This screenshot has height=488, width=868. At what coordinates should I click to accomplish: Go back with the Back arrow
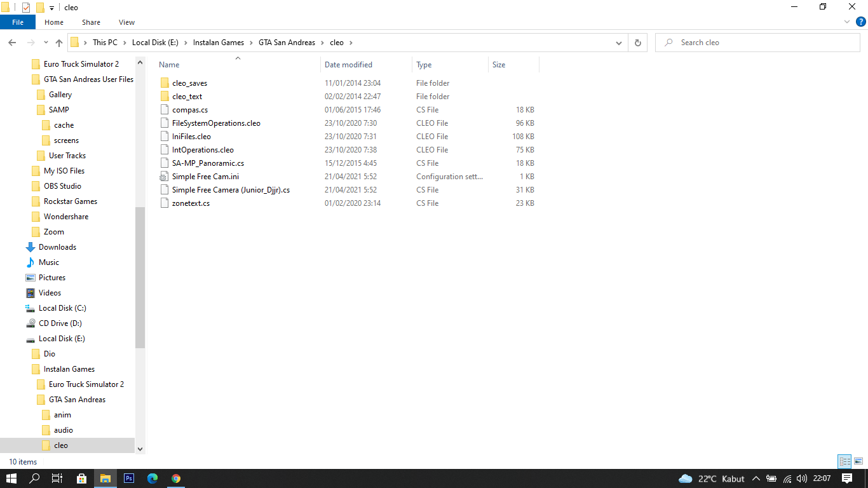[x=12, y=43]
